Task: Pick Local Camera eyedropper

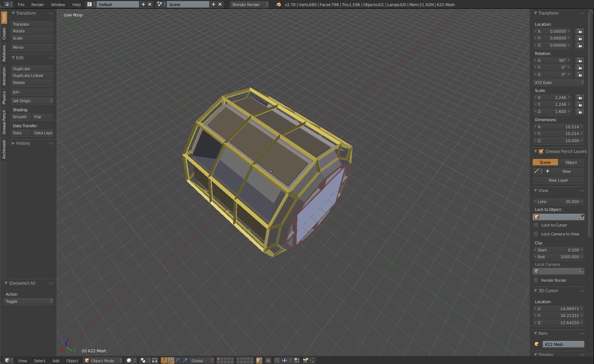Action: (581, 272)
